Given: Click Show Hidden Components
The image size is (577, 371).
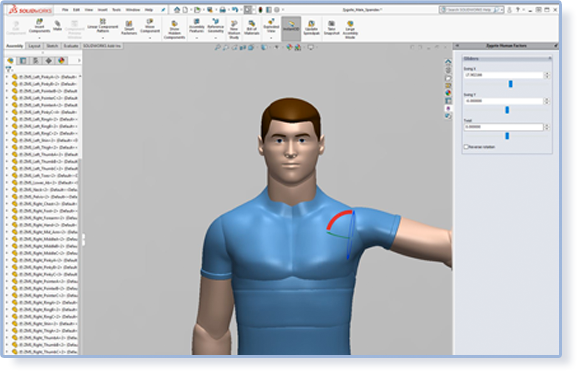Looking at the screenshot, I should tap(174, 30).
